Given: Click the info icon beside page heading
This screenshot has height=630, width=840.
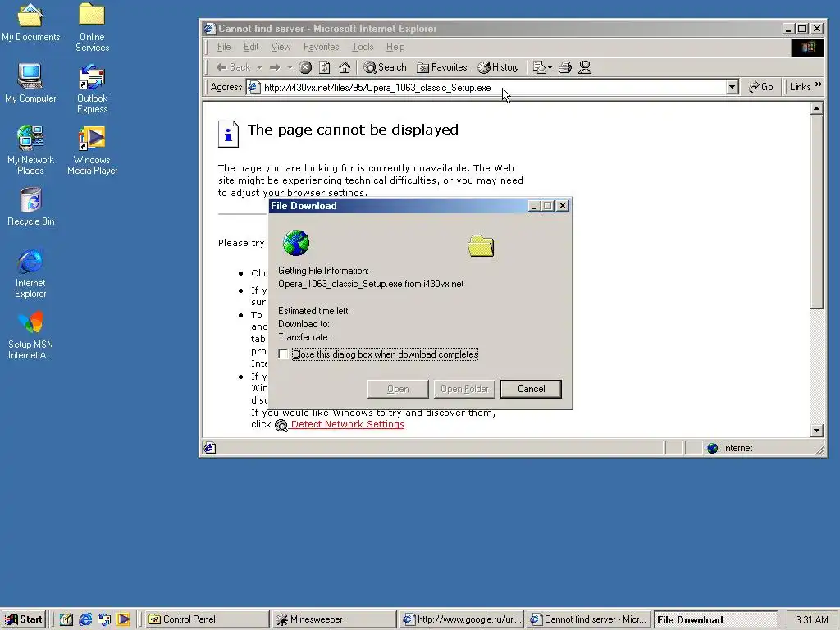Looking at the screenshot, I should 228,134.
